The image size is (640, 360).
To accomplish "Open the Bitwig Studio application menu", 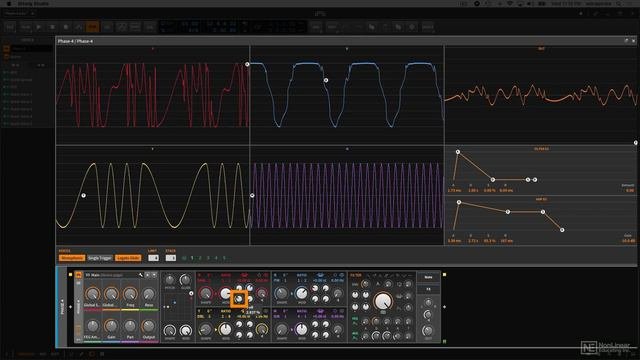I will pyautogui.click(x=33, y=3).
